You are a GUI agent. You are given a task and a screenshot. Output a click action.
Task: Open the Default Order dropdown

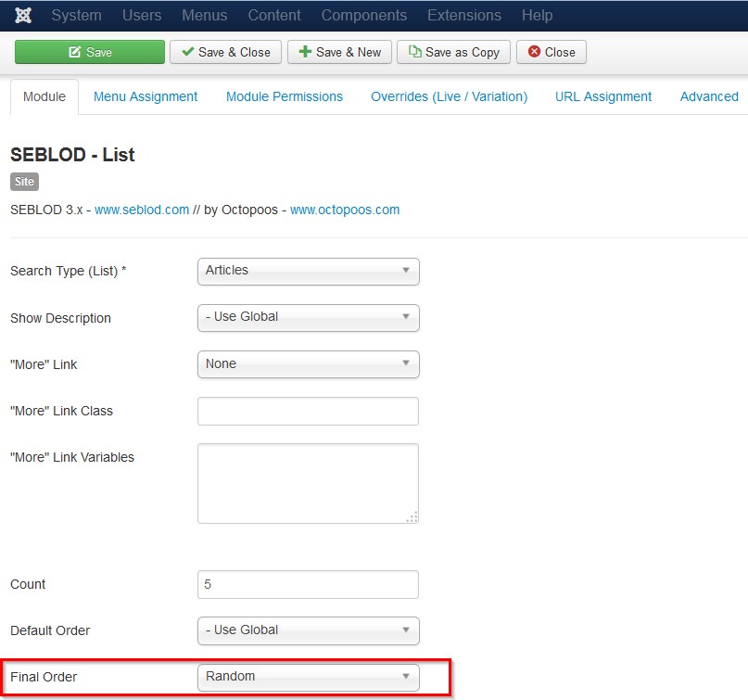308,630
